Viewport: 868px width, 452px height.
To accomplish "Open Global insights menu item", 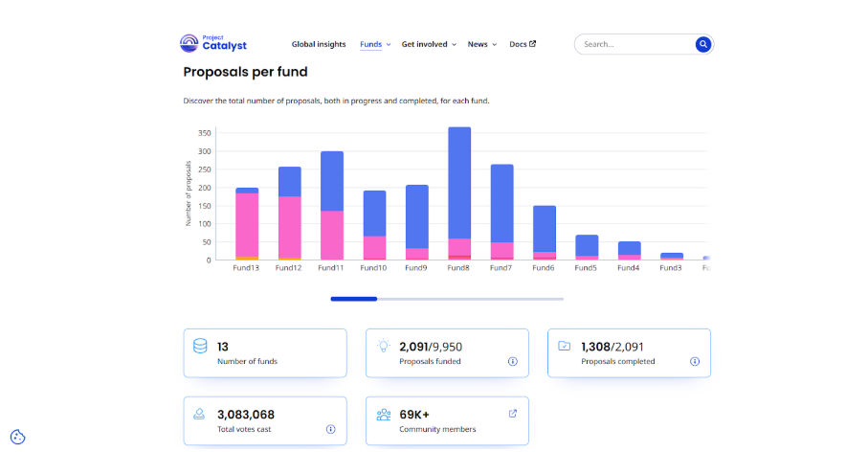I will [319, 44].
